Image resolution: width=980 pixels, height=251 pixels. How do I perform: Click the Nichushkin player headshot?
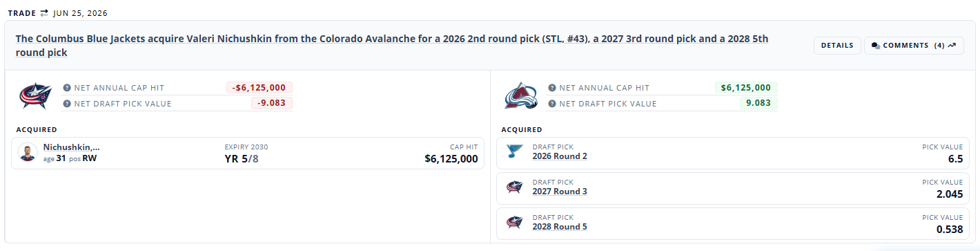pos(28,153)
